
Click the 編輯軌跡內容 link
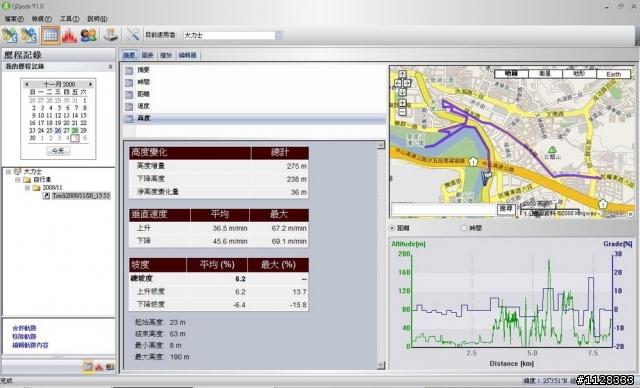click(30, 345)
